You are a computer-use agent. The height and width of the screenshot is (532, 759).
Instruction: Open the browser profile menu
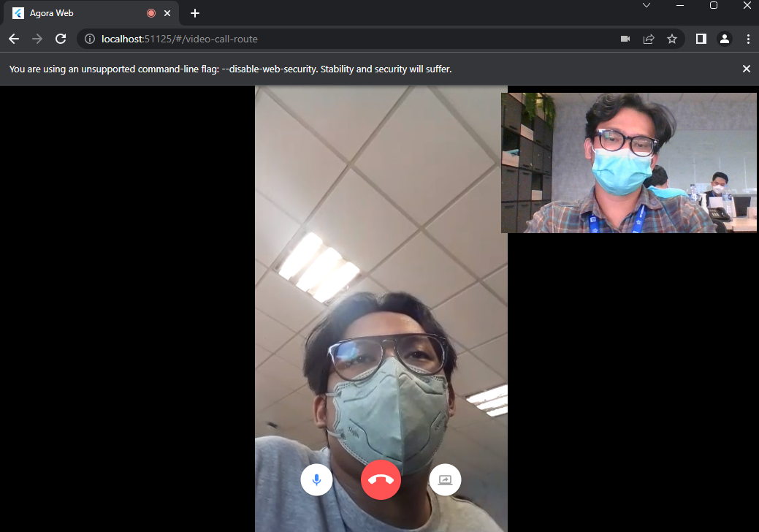click(x=725, y=39)
